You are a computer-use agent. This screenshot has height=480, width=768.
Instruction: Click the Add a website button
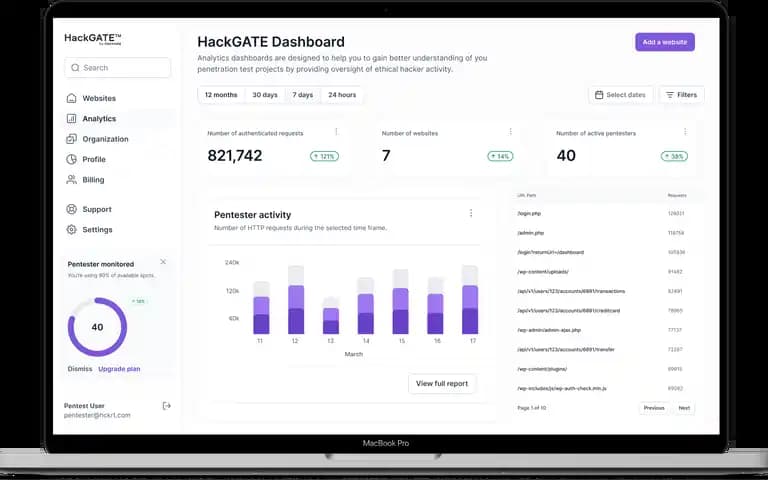tap(665, 42)
